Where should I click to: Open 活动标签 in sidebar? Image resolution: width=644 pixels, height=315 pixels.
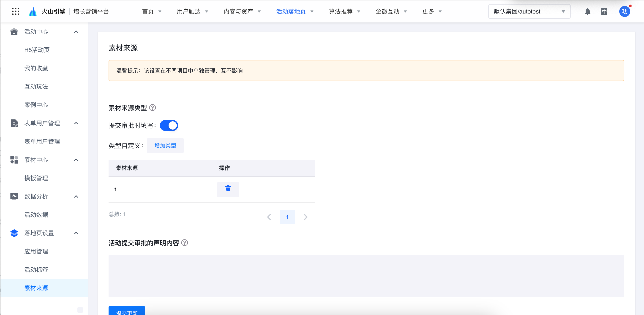(x=36, y=269)
